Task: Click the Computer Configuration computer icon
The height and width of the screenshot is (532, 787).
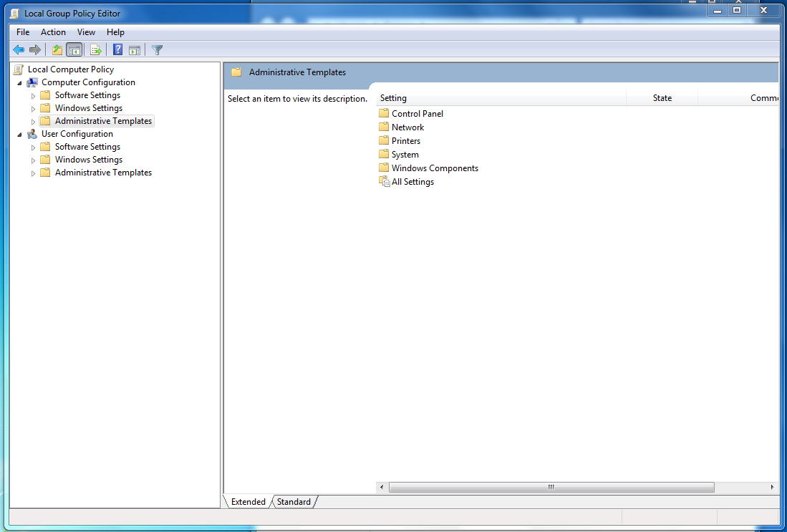Action: tap(32, 82)
